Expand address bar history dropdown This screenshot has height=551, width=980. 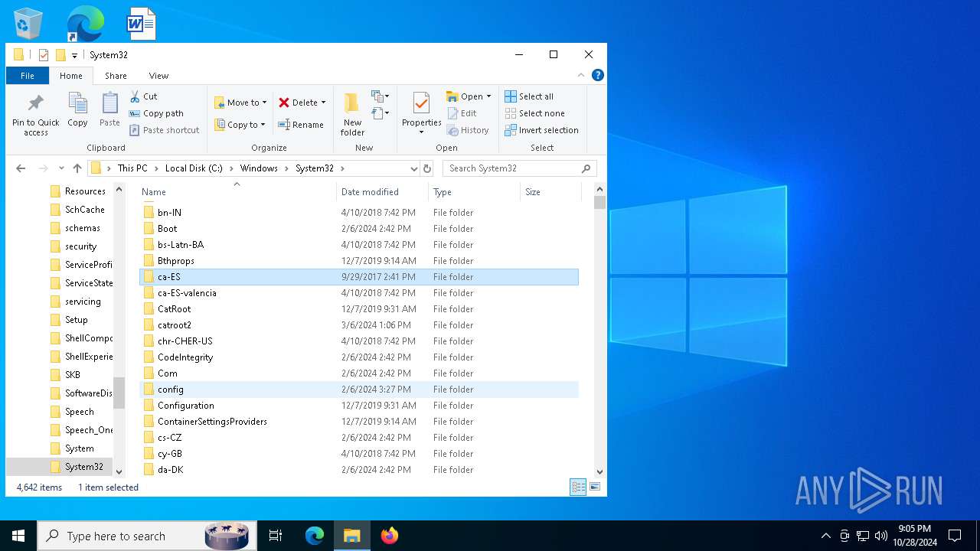(x=413, y=168)
